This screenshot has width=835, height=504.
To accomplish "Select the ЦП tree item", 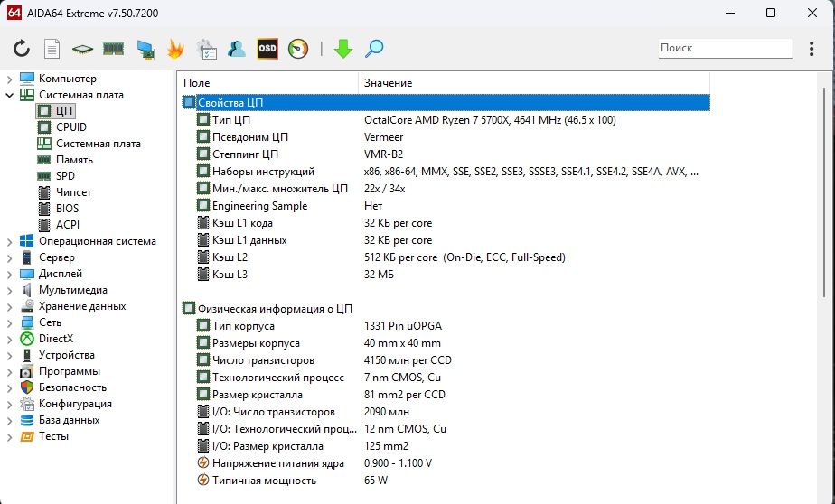I will 56,111.
